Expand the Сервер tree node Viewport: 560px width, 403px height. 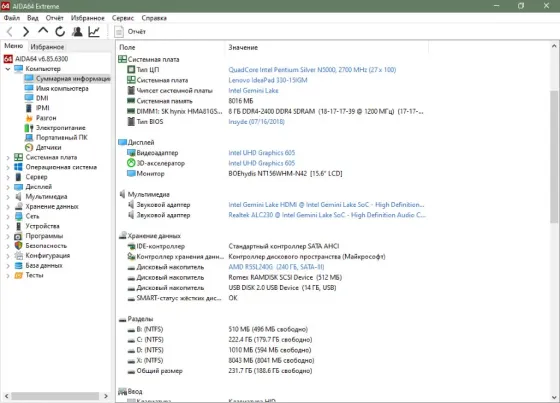click(x=8, y=177)
